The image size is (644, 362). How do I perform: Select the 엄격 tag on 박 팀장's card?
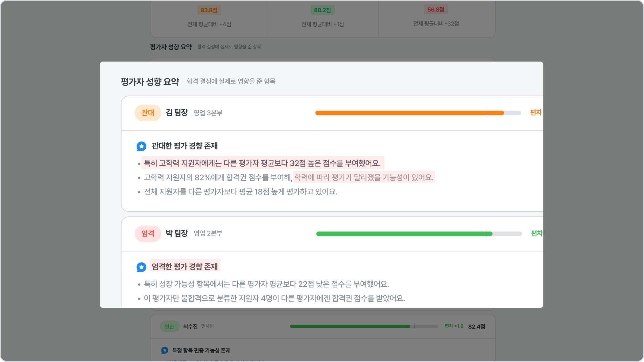[148, 234]
